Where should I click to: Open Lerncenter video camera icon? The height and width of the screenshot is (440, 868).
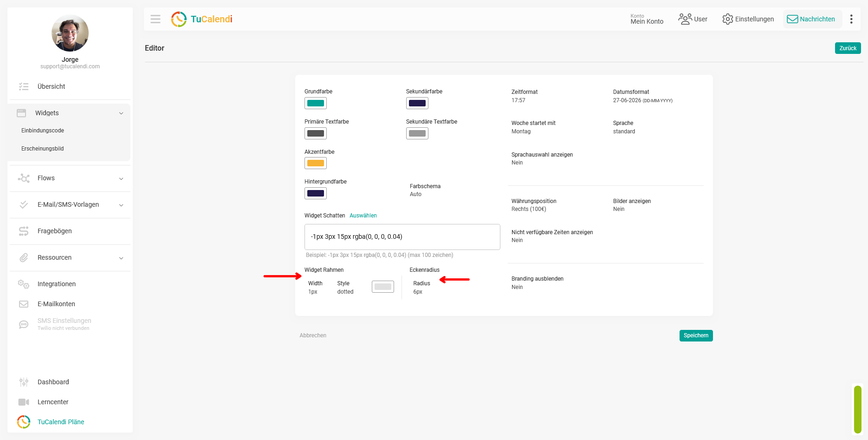[24, 402]
